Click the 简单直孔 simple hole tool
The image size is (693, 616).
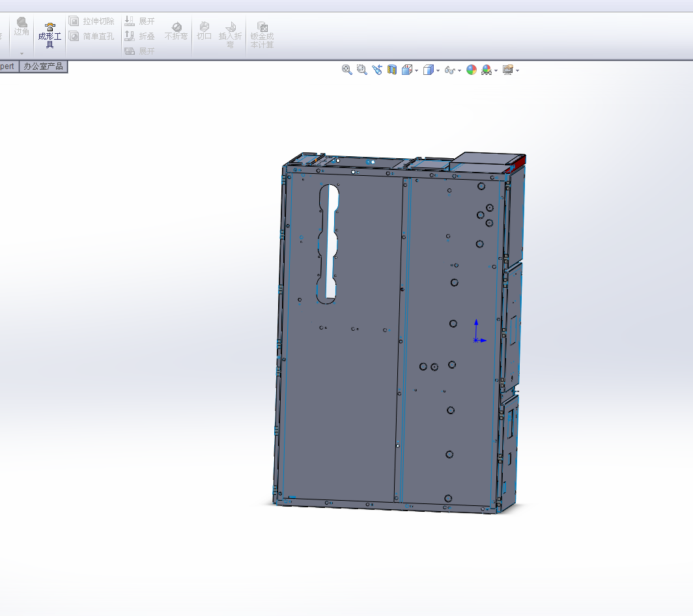coord(91,36)
